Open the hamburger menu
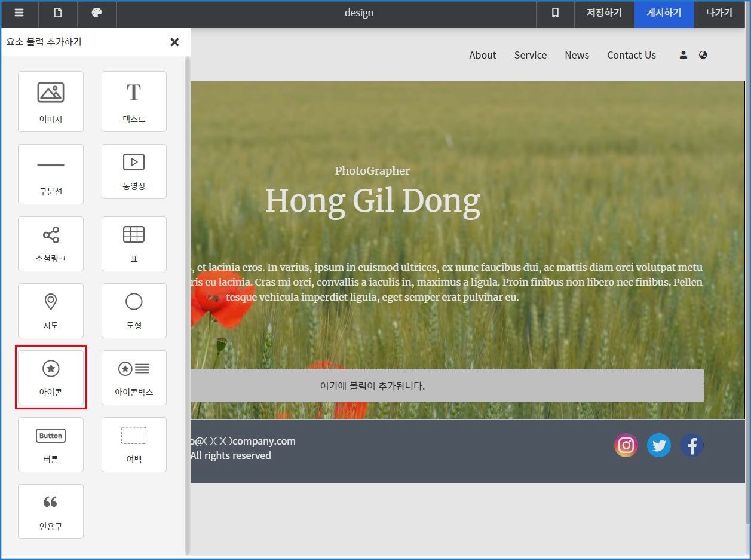 pyautogui.click(x=19, y=13)
